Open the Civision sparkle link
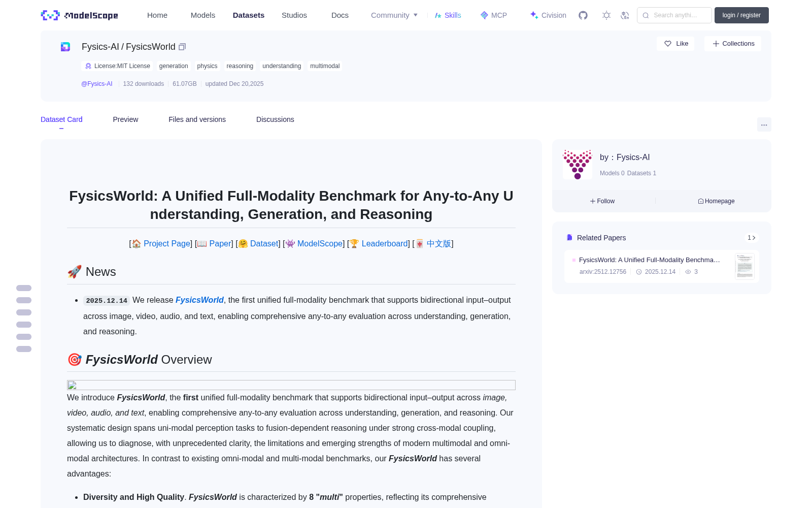The width and height of the screenshot is (812, 508). (548, 15)
